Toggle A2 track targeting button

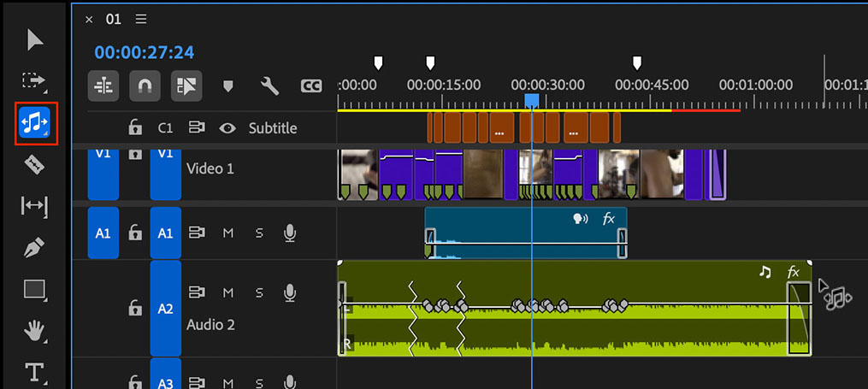point(166,309)
